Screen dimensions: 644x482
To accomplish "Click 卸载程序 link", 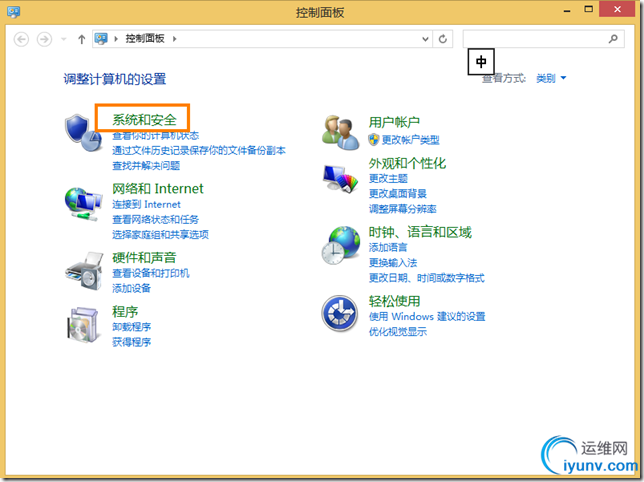I will 131,327.
